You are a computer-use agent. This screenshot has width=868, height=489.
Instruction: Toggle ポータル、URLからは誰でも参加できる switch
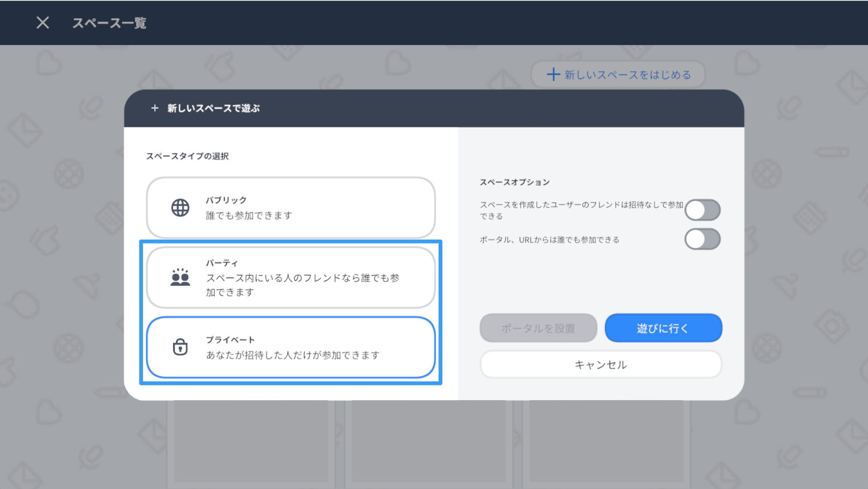click(702, 239)
